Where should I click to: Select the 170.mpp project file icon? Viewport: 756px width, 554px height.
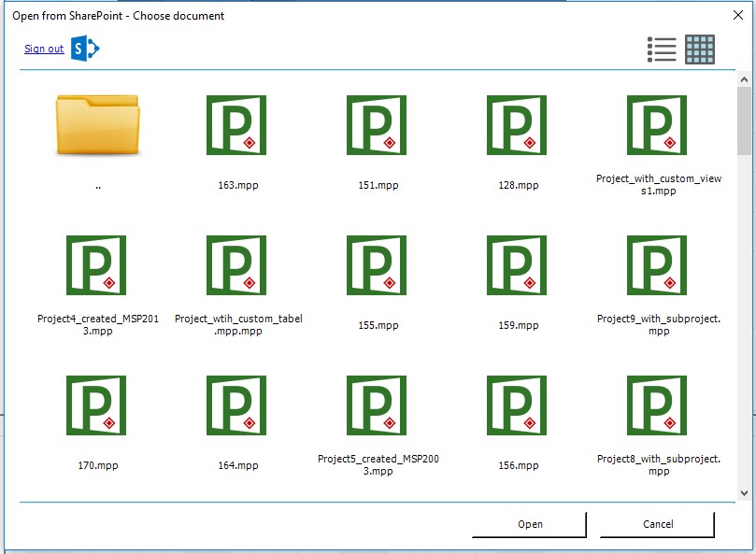(x=96, y=405)
